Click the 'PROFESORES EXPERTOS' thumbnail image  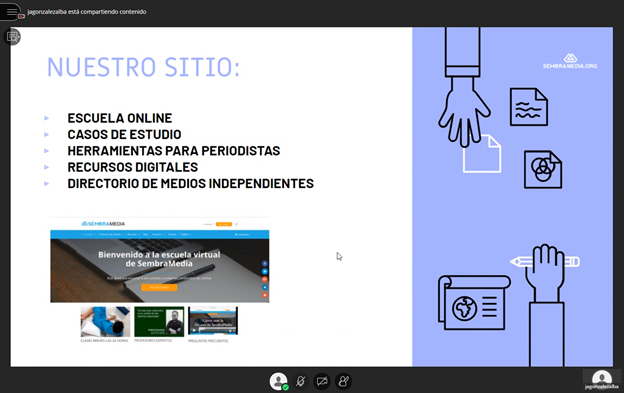tap(159, 321)
